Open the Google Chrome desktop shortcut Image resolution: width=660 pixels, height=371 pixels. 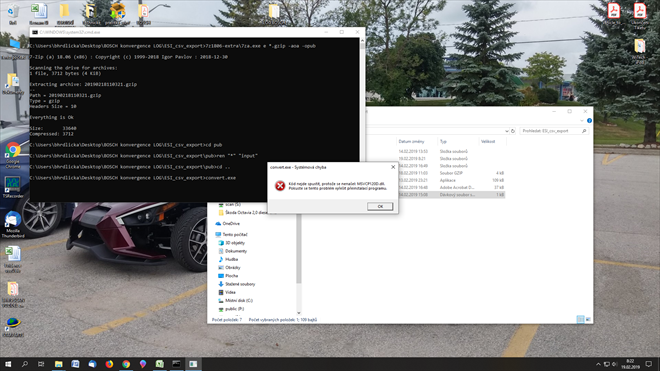click(x=13, y=155)
